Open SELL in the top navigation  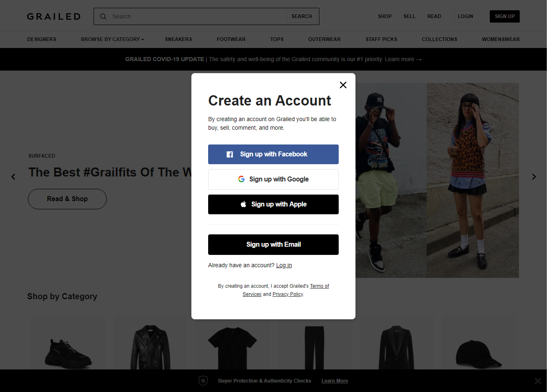coord(409,16)
